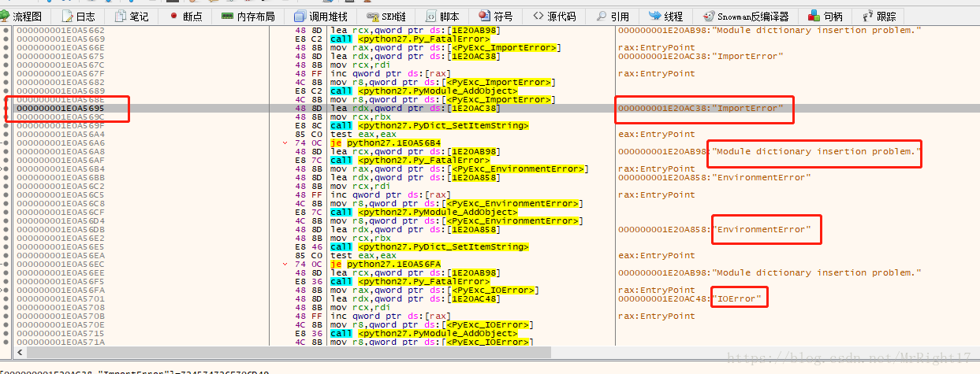
Task: Toggle breakpoint dot at address 000000001E0A5682
Action: point(6,82)
